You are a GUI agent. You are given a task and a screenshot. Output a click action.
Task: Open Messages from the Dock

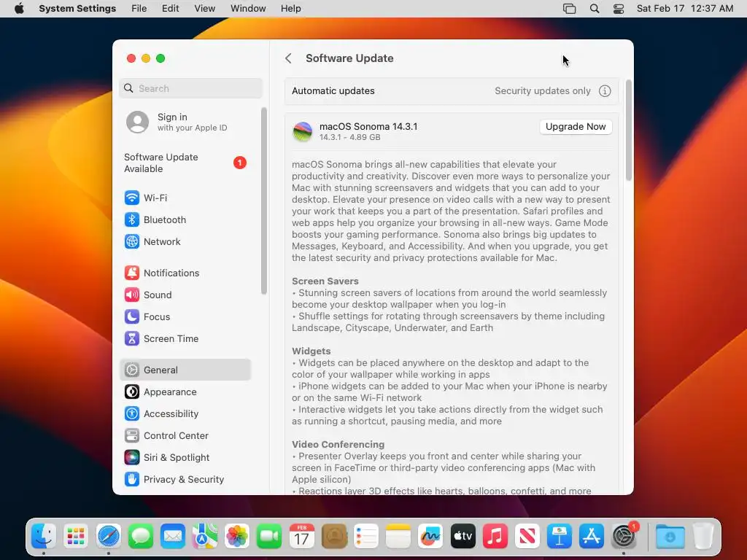tap(141, 537)
